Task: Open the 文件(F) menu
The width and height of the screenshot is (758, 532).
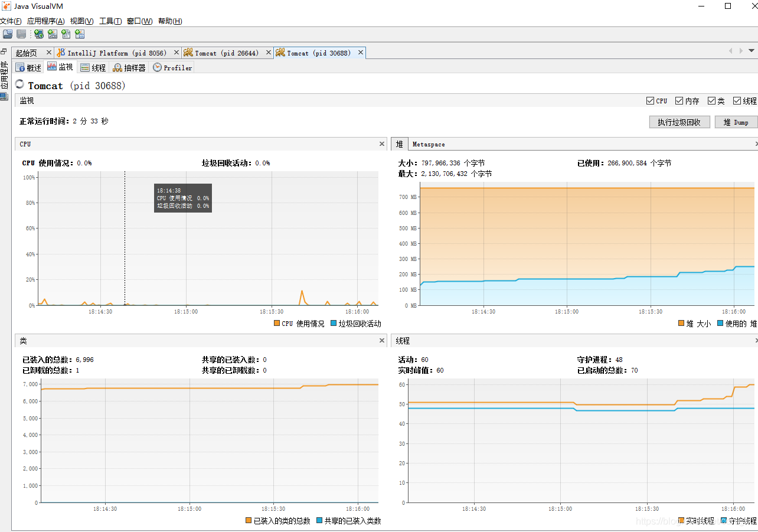Action: coord(11,21)
